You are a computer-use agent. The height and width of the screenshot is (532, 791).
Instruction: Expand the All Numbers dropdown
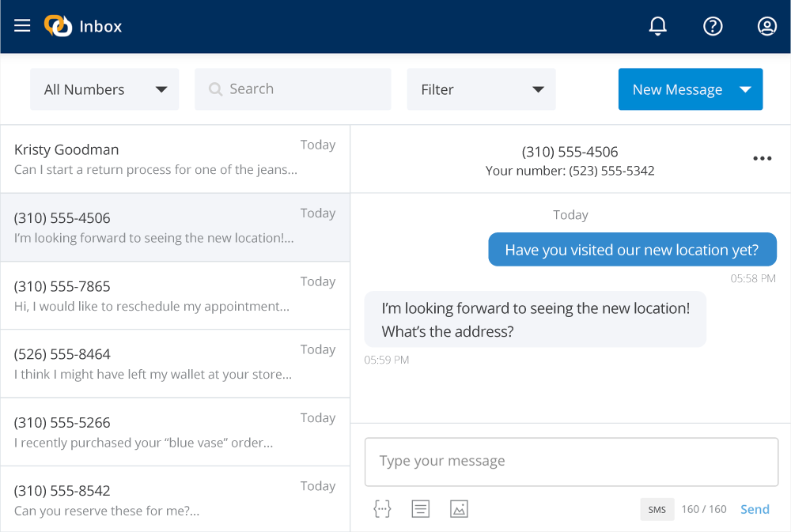(104, 89)
